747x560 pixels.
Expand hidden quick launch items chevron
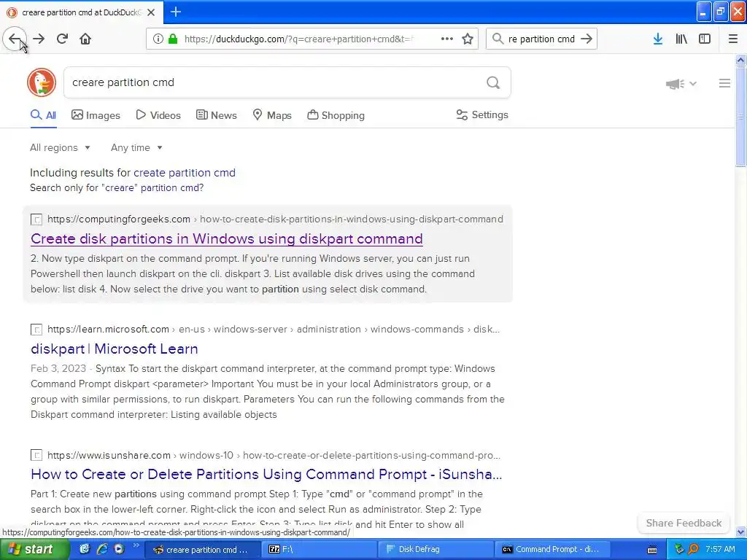[x=136, y=545]
